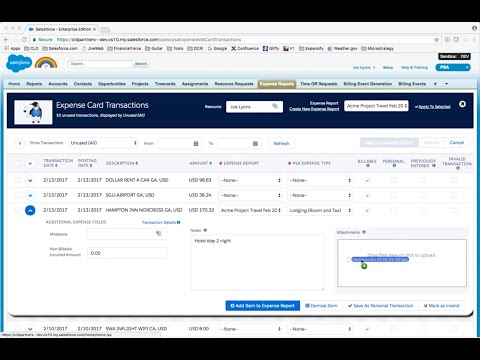The width and height of the screenshot is (480, 360).
Task: Open the Expense Reports tab
Action: [x=277, y=84]
